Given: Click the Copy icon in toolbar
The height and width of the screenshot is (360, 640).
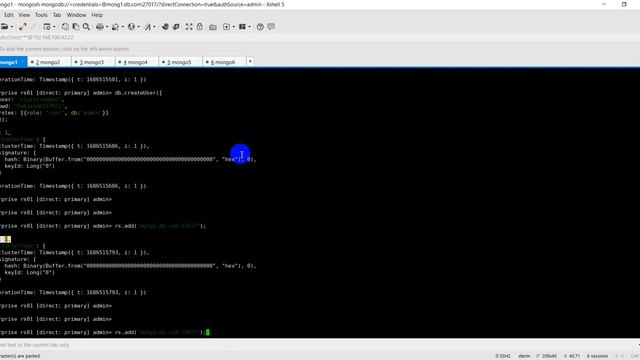Looking at the screenshot, I should [x=65, y=27].
